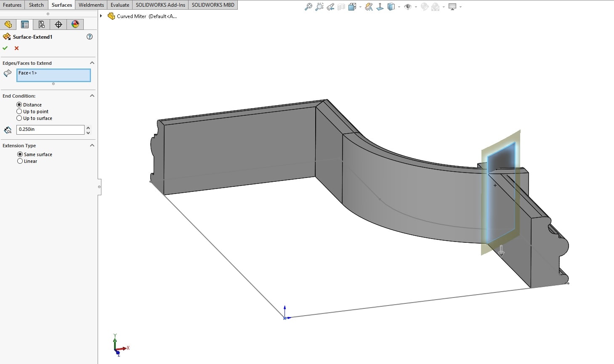Open View Settings dropdown arrow
Screen dimensions: 614x364
(x=460, y=7)
